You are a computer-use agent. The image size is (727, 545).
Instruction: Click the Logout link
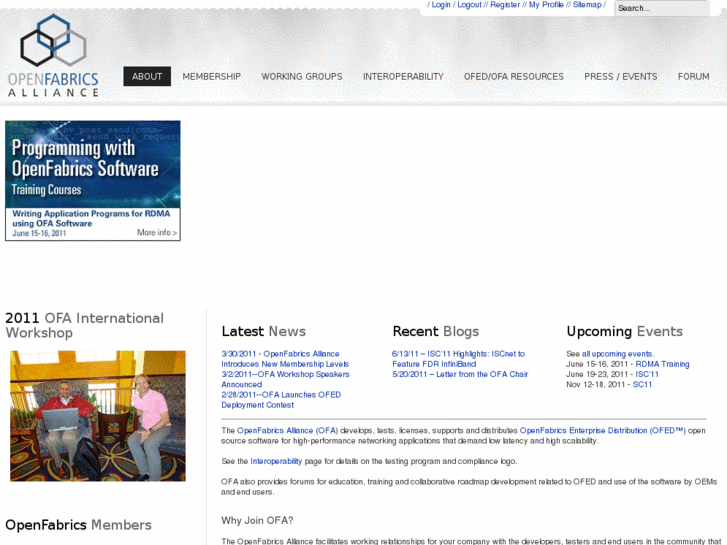tap(469, 5)
